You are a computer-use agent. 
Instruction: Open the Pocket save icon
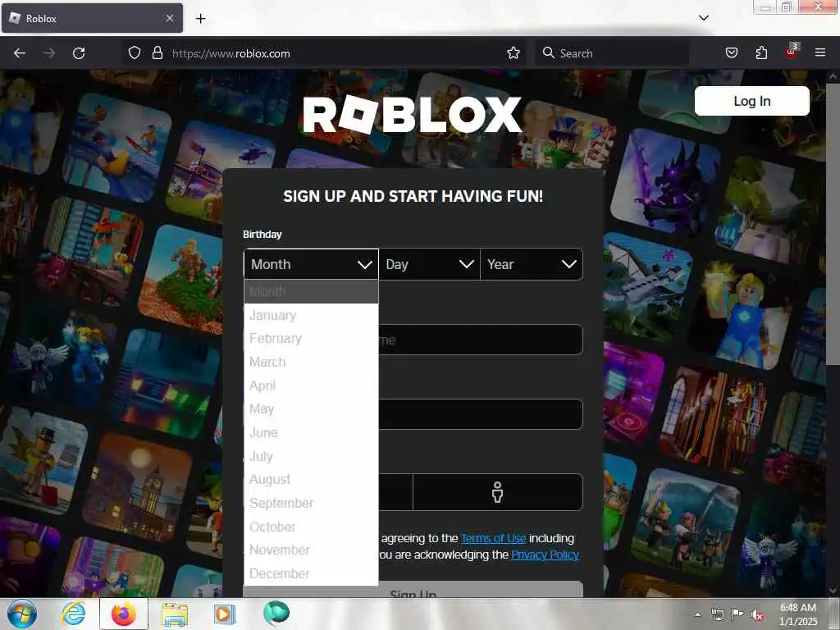(x=732, y=53)
